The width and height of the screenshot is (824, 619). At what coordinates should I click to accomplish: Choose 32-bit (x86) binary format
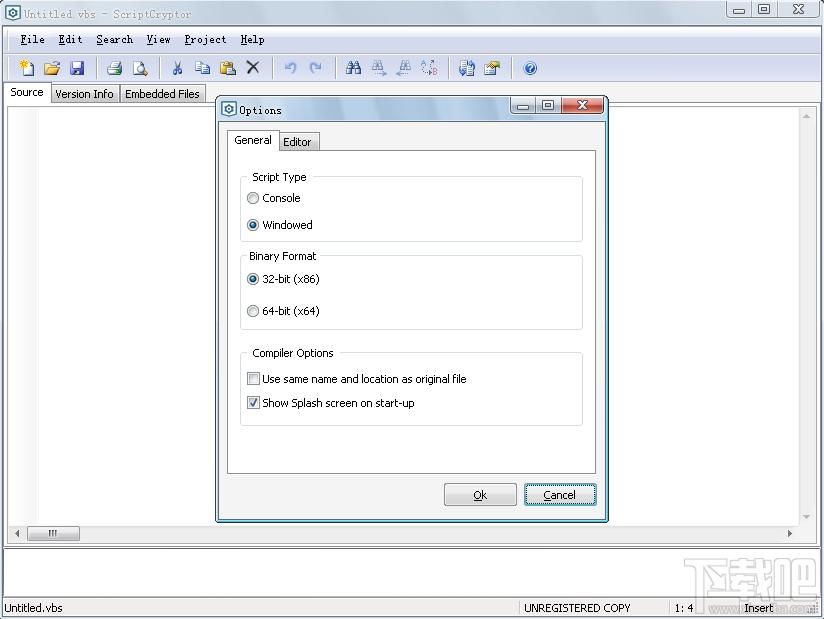point(283,279)
